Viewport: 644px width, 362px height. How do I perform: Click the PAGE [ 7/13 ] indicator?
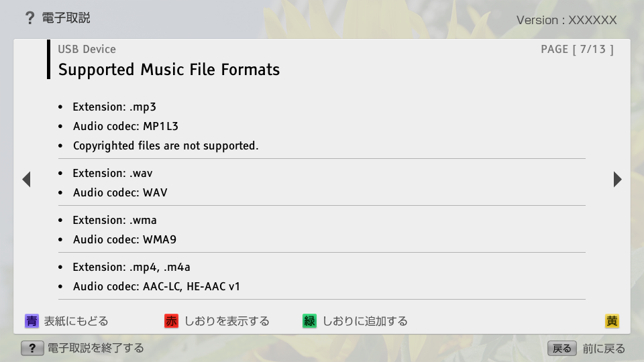577,49
